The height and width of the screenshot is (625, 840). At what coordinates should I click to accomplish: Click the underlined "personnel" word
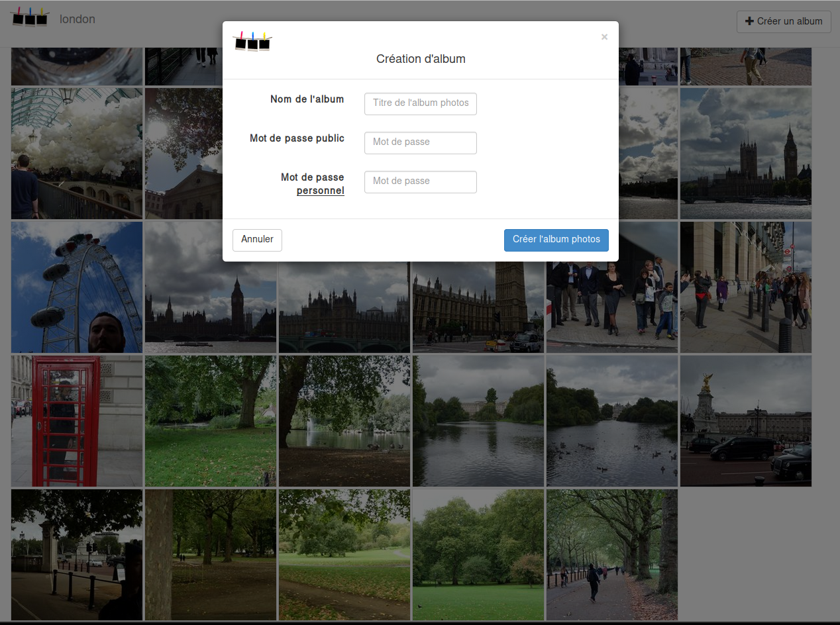click(x=321, y=191)
